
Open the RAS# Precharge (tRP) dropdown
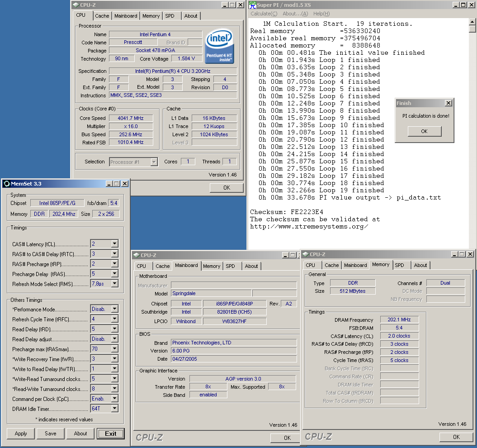point(114,264)
